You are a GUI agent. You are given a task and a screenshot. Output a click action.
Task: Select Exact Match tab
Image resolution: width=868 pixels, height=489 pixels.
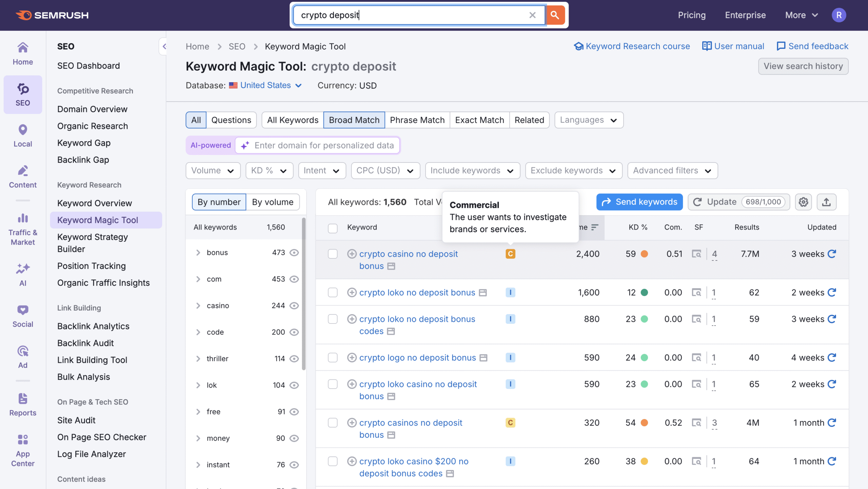pos(479,120)
